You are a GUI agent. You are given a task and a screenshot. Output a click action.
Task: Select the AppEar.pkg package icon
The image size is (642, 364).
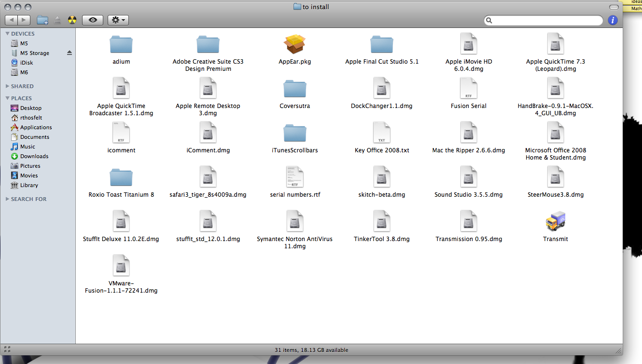pyautogui.click(x=295, y=44)
